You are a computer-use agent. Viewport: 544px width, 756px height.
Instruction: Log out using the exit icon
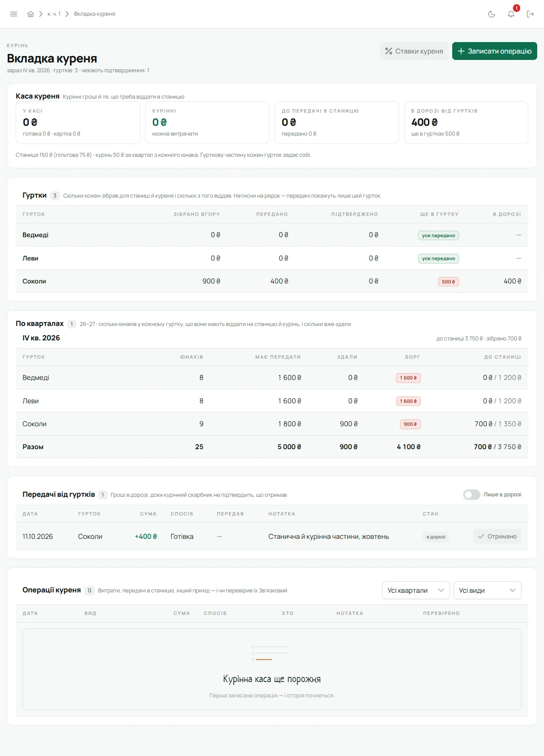pos(530,14)
